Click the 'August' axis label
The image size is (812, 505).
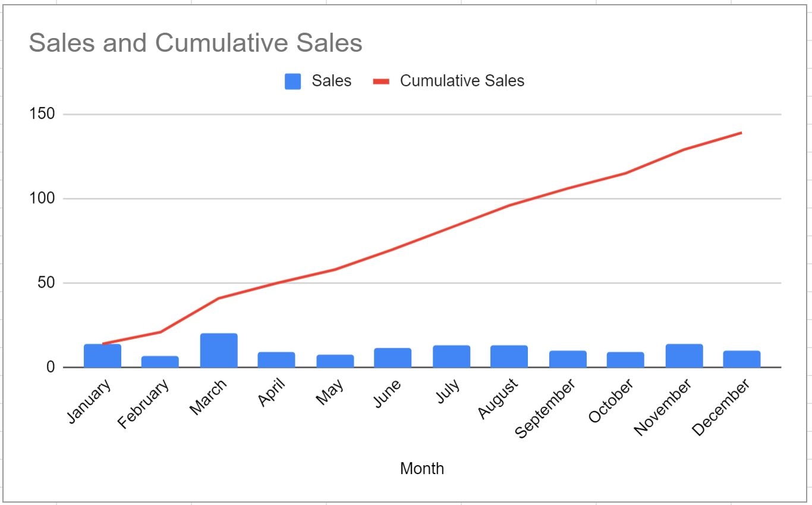click(498, 399)
